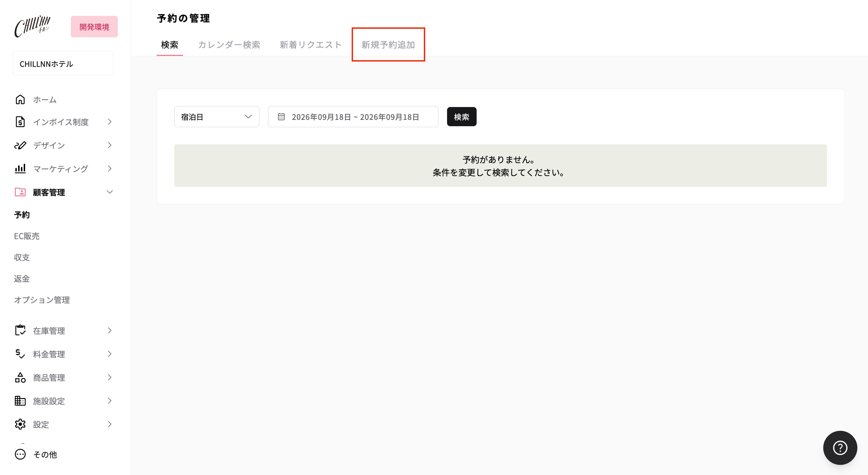Collapse the 顧客管理 section chevron
The width and height of the screenshot is (868, 475).
pyautogui.click(x=109, y=192)
